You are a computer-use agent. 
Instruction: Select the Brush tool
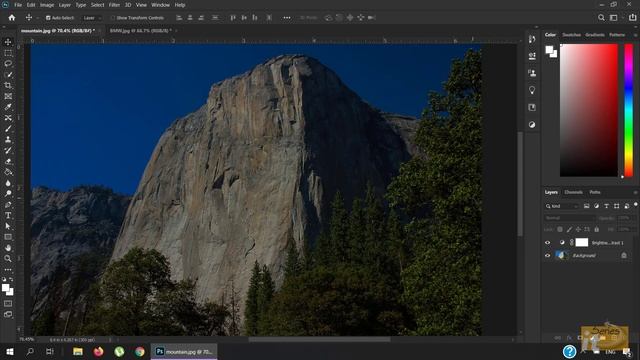[x=8, y=129]
